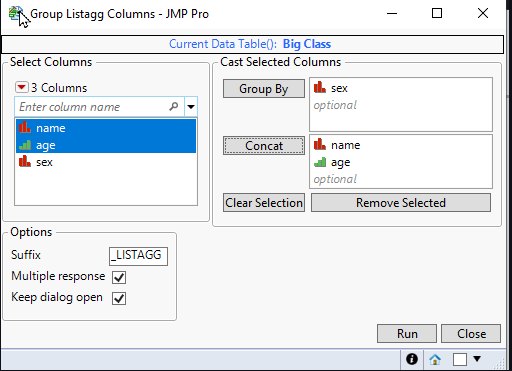
Task: Toggle the Multiple response checkbox
Action: 119,277
